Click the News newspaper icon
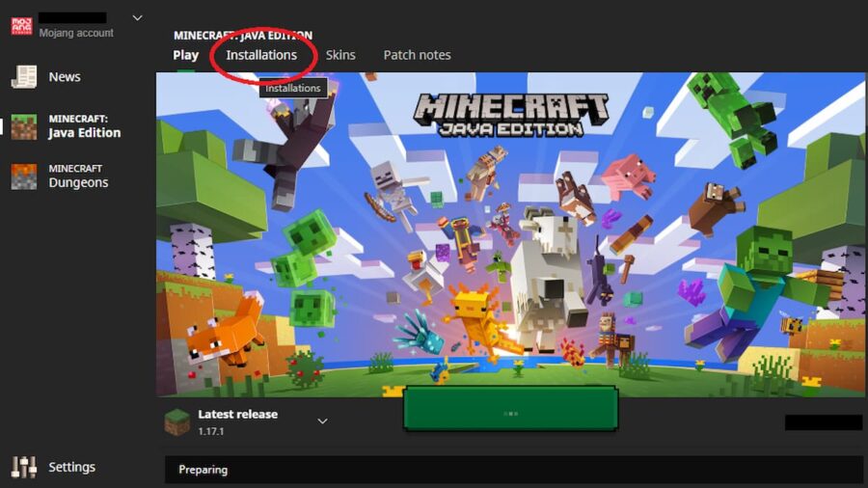This screenshot has height=488, width=868. pyautogui.click(x=24, y=77)
